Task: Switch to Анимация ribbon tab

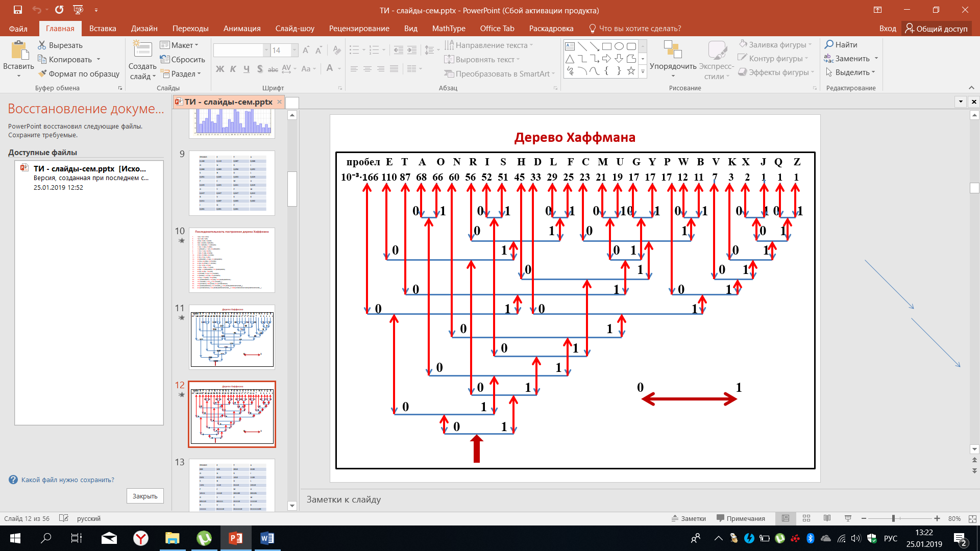Action: 242,29
